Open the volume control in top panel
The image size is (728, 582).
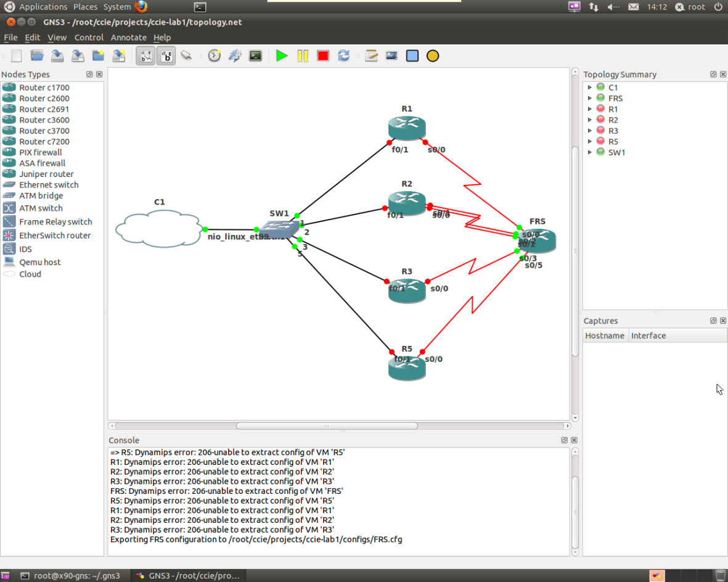(x=613, y=7)
